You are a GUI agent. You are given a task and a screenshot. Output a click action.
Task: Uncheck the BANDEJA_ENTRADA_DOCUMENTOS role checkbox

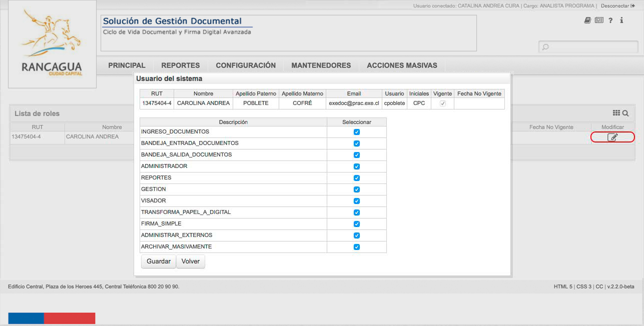click(357, 143)
